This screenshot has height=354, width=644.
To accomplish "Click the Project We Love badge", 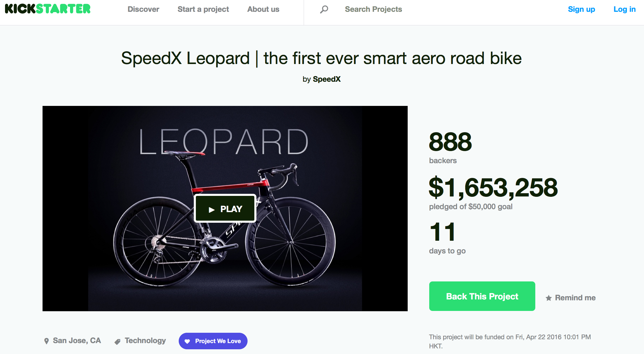I will click(x=218, y=341).
